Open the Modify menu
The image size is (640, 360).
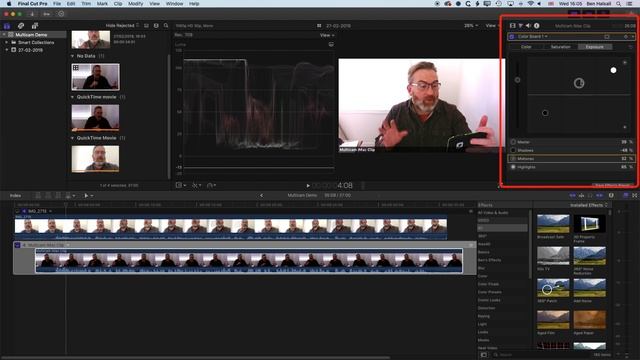[136, 4]
